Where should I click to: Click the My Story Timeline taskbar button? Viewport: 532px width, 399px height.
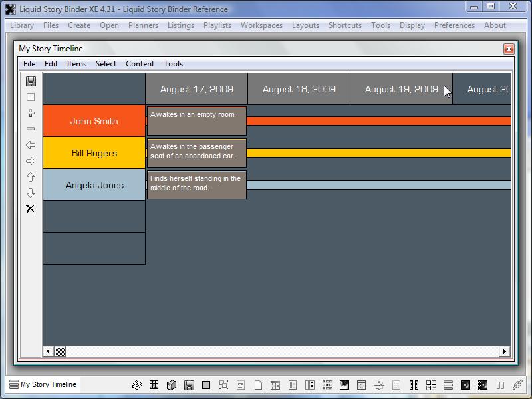pos(43,384)
